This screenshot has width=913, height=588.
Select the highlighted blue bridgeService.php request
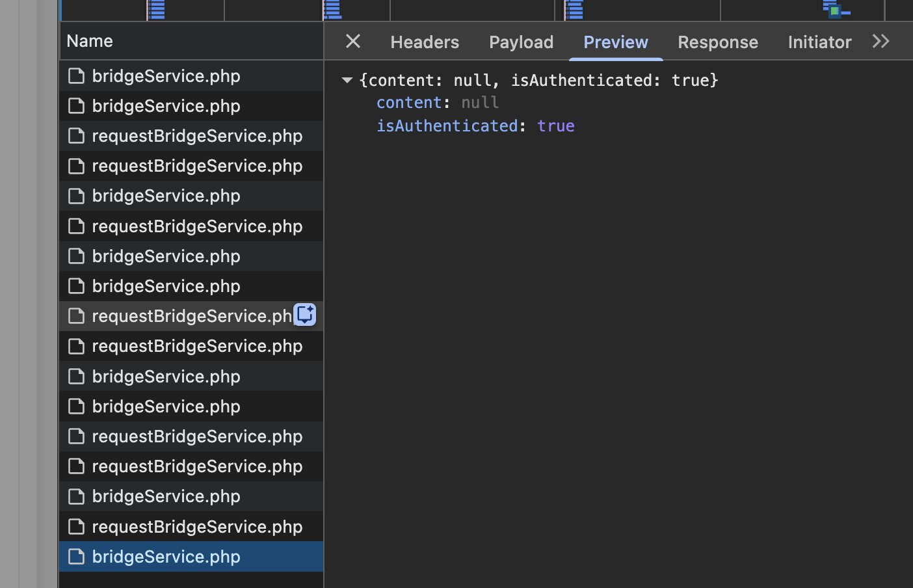(x=191, y=557)
